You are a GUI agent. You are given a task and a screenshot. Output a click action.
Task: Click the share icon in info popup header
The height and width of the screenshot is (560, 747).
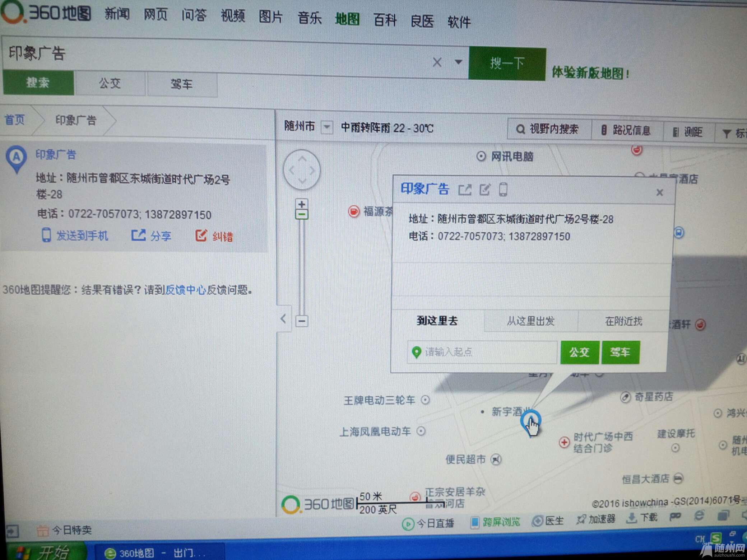[465, 190]
